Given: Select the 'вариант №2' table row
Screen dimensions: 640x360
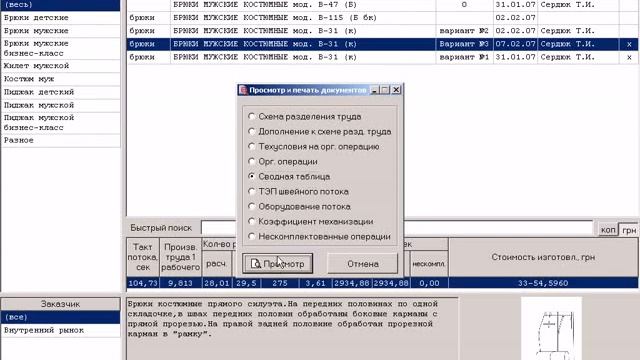Looking at the screenshot, I should pyautogui.click(x=383, y=31).
